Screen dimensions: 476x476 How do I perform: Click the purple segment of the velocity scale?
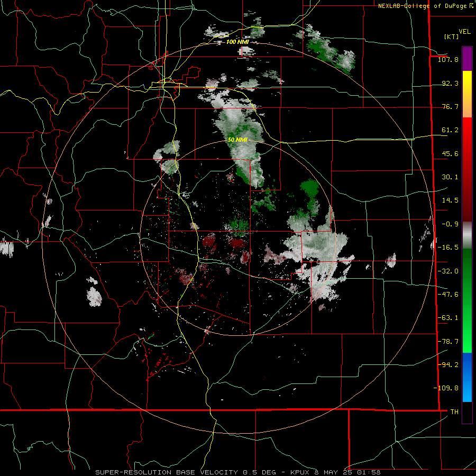click(467, 59)
